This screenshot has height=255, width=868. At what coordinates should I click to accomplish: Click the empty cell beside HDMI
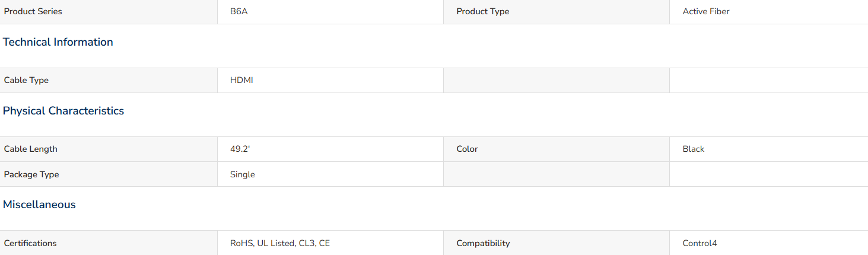pos(557,80)
